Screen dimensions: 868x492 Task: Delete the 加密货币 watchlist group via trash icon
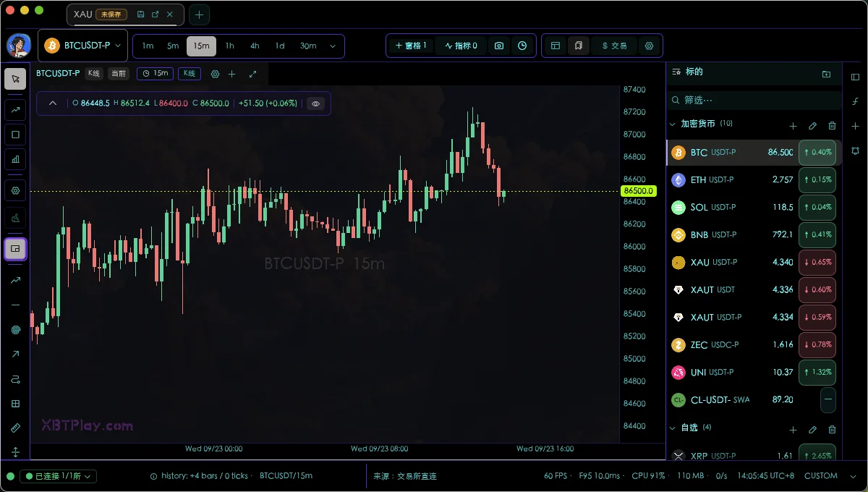click(x=832, y=126)
